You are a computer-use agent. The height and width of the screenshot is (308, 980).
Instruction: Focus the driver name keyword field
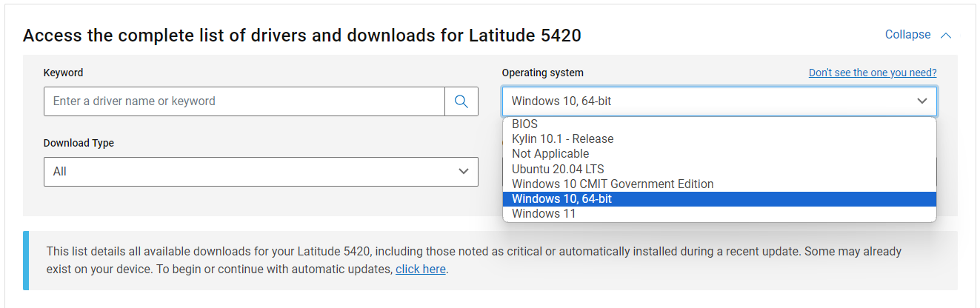click(x=244, y=101)
